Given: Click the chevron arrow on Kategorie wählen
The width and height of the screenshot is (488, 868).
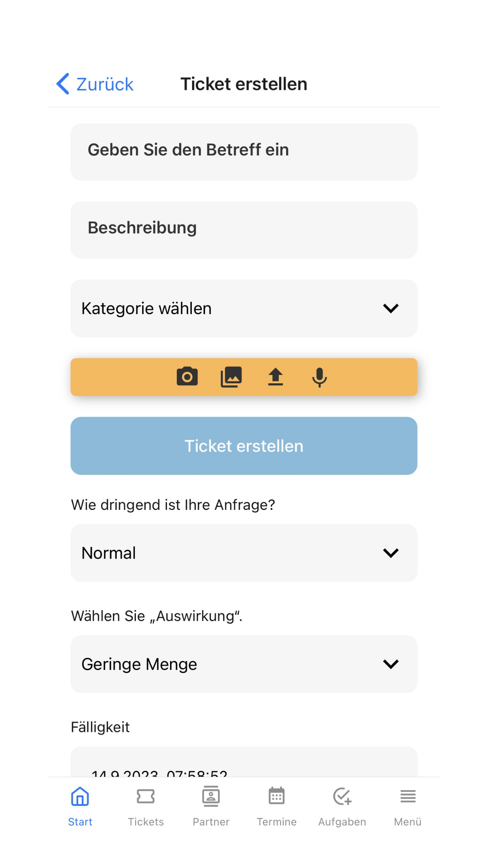Looking at the screenshot, I should point(391,308).
